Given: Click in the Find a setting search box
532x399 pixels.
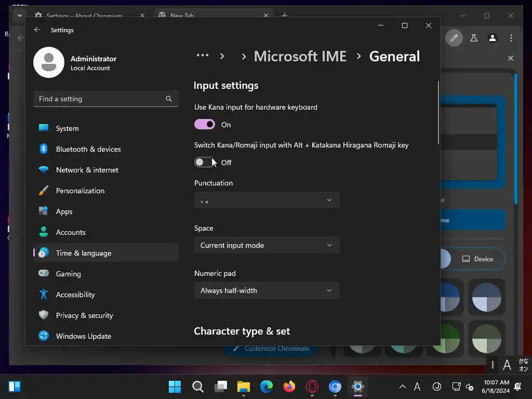Looking at the screenshot, I should coord(106,99).
